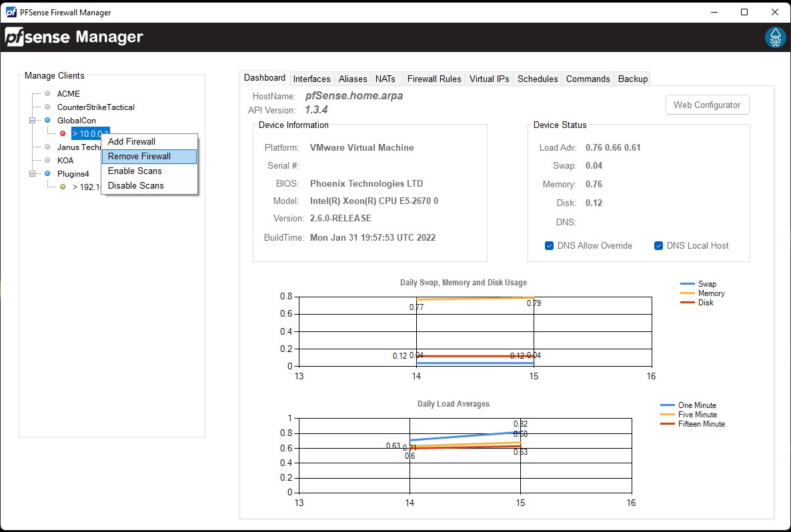Go to the Backup tab
Viewport: 791px width, 532px height.
[632, 79]
